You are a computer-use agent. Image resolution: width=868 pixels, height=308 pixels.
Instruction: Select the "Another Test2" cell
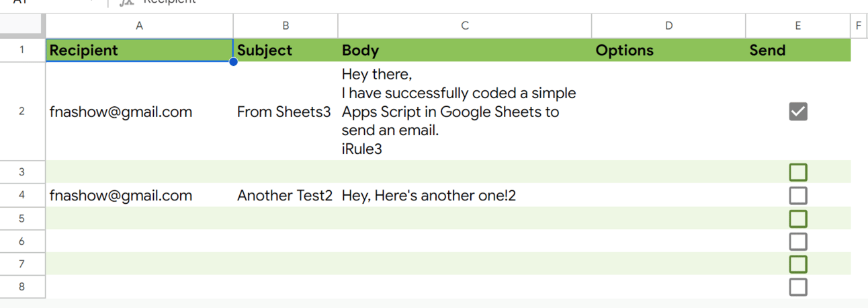point(285,196)
